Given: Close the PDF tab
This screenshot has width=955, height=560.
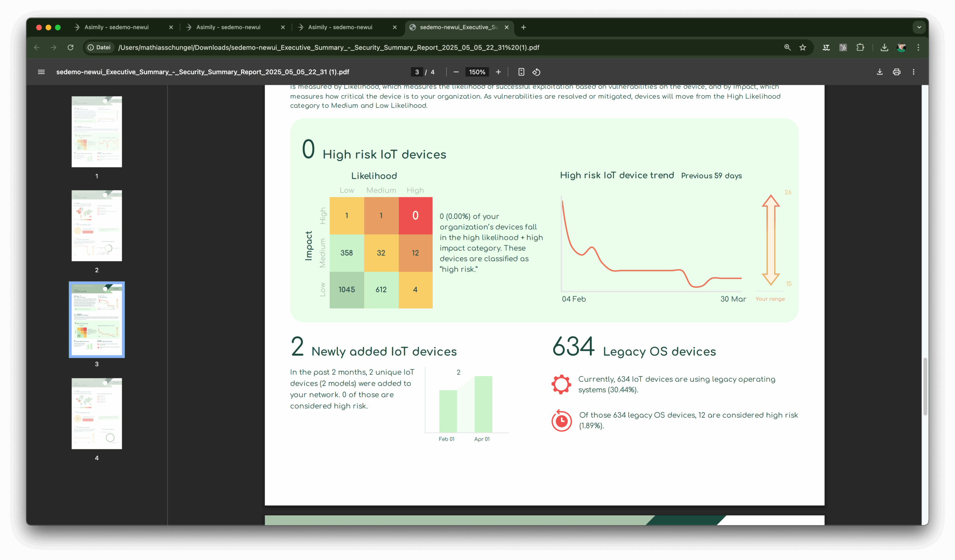Looking at the screenshot, I should pyautogui.click(x=506, y=27).
